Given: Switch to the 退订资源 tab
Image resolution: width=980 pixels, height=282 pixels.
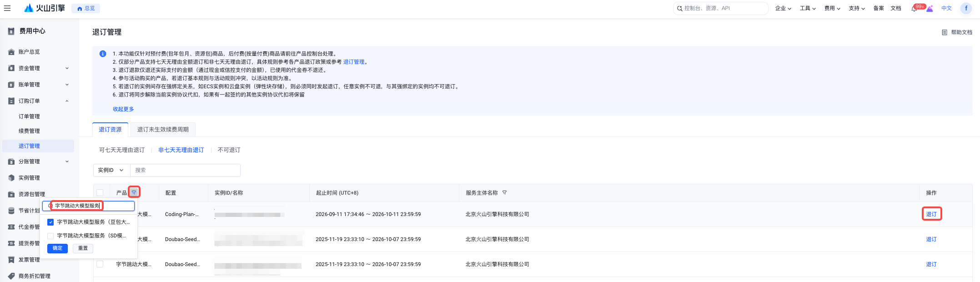Looking at the screenshot, I should pos(110,130).
